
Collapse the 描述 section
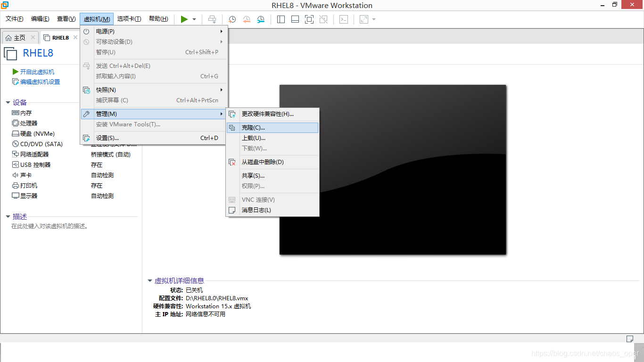point(8,216)
